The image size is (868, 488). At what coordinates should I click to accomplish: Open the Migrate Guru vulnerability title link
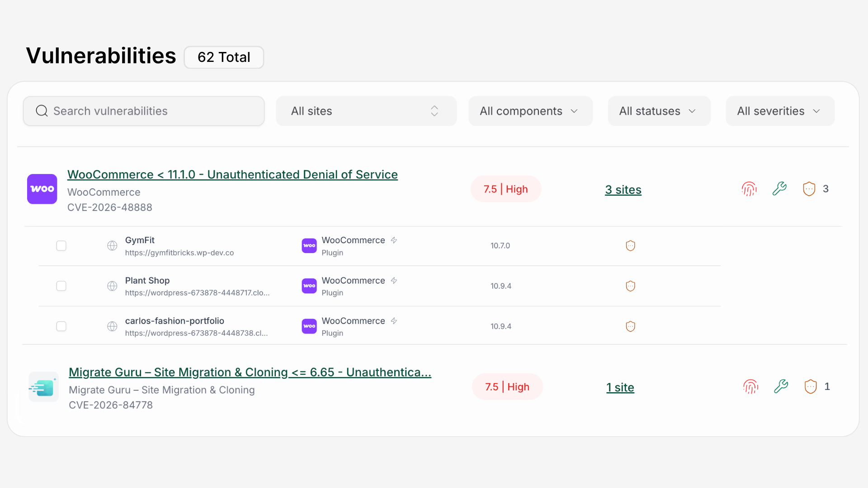(250, 372)
